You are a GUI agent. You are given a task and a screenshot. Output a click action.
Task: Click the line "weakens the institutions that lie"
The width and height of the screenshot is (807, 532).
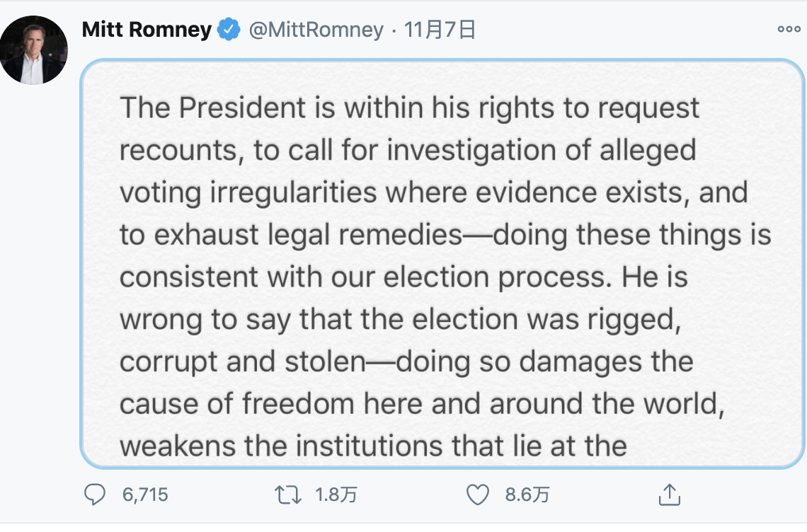(374, 446)
